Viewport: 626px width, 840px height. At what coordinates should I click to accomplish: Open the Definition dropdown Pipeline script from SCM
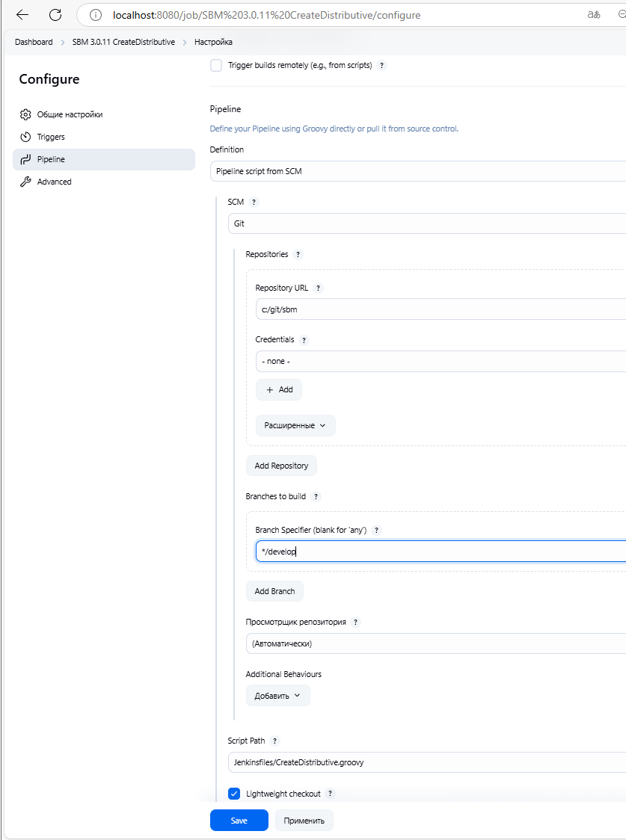(417, 171)
